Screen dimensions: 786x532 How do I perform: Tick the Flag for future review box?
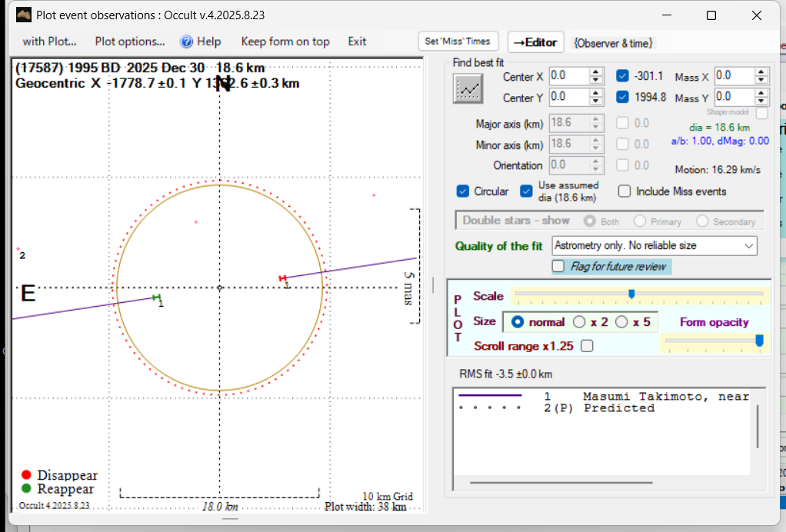click(558, 267)
